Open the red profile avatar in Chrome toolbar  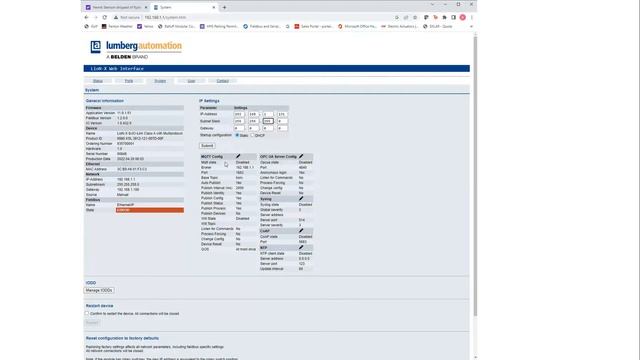(x=462, y=18)
